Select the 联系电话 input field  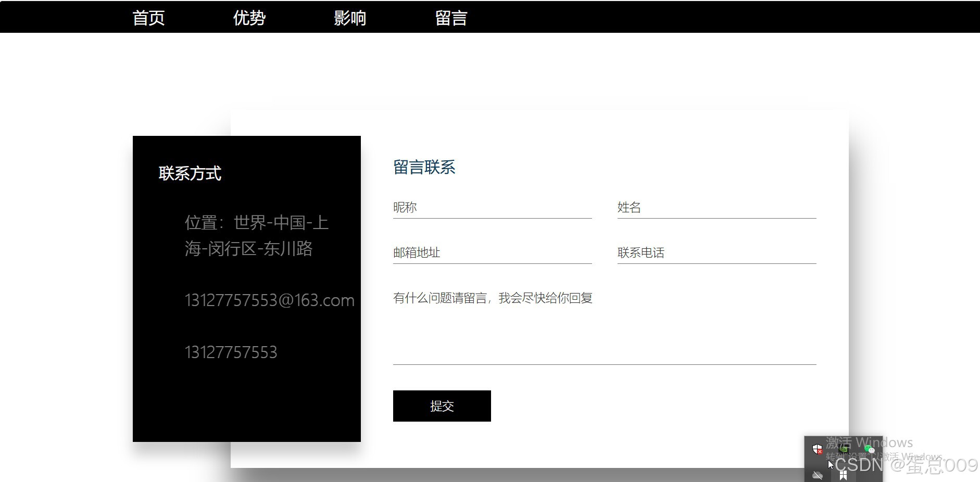click(716, 253)
